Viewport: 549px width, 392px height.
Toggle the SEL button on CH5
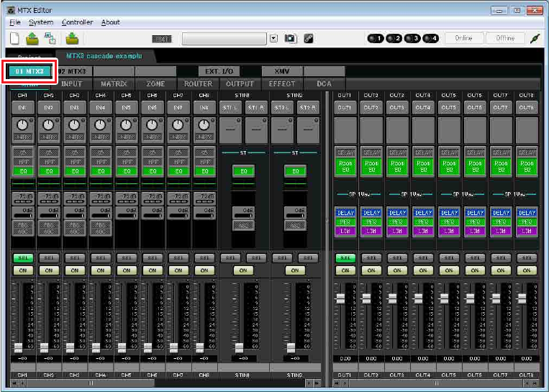[125, 257]
